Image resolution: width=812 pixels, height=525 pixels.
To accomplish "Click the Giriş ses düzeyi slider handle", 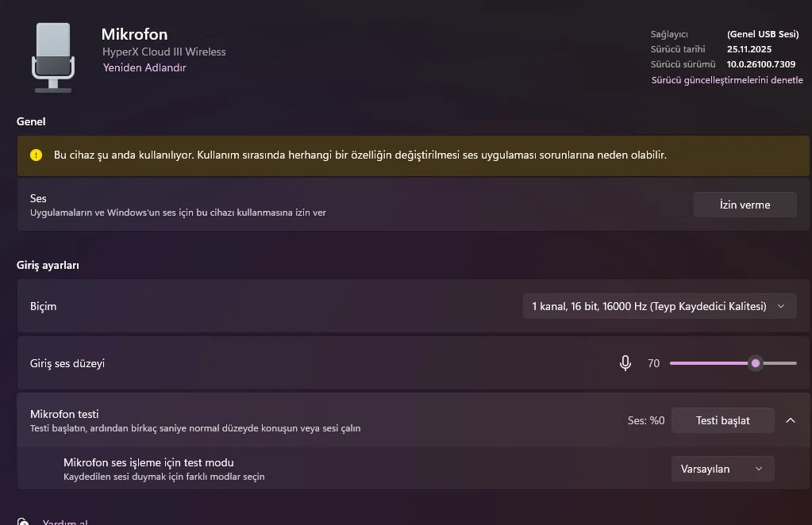I will (x=756, y=363).
